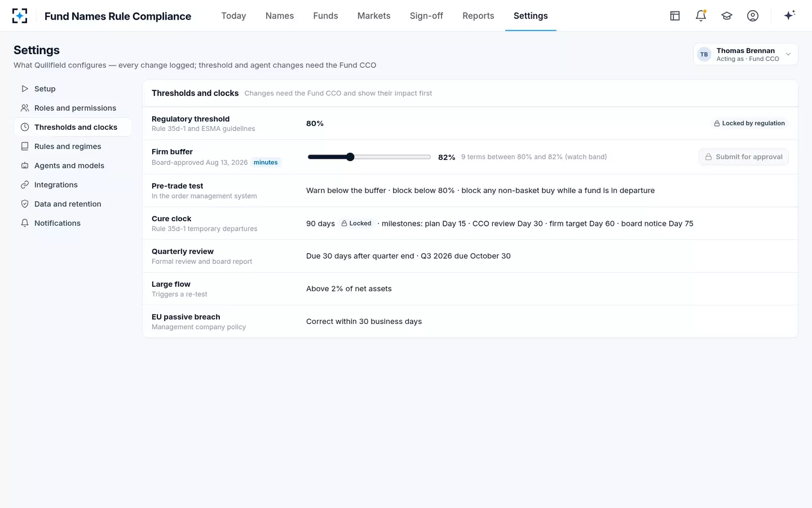Switch to the Reports tab
Image resolution: width=812 pixels, height=508 pixels.
478,16
